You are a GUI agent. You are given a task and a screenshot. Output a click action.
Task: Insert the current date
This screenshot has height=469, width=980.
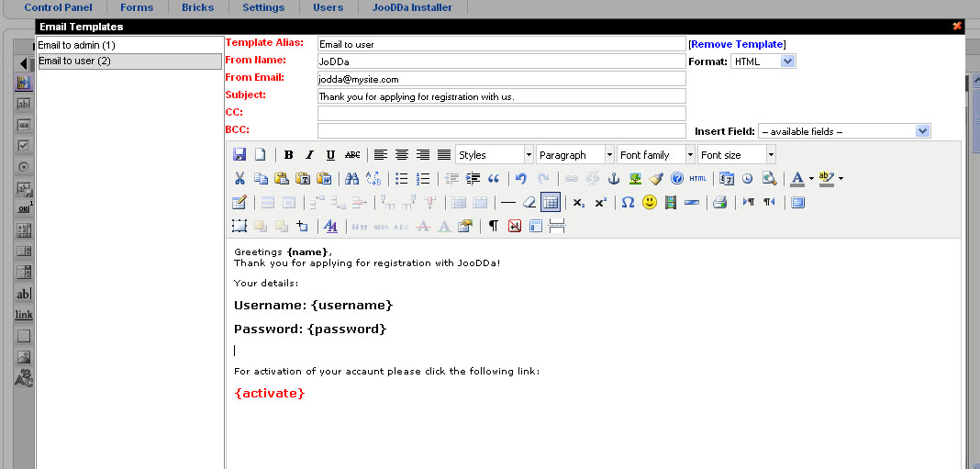726,178
